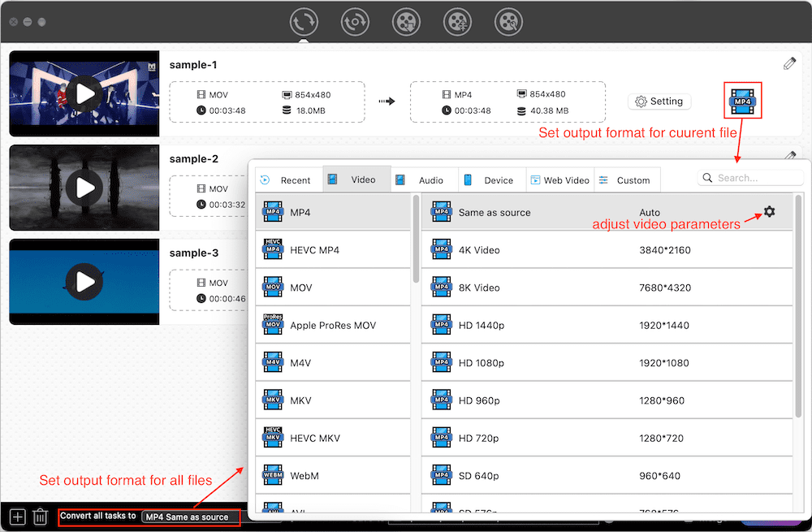Click the M4V format icon
Viewport: 812px width, 532px height.
273,362
